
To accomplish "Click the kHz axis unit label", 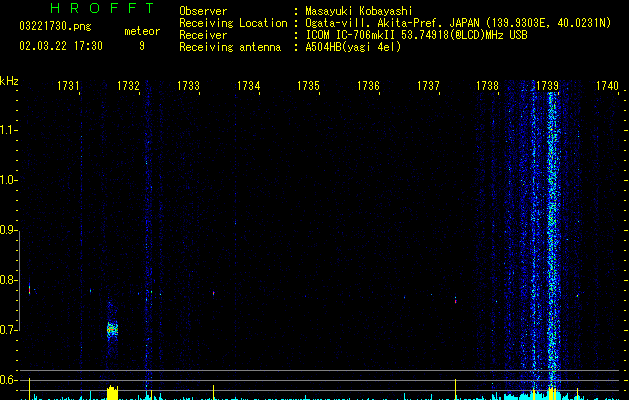I will pos(9,81).
